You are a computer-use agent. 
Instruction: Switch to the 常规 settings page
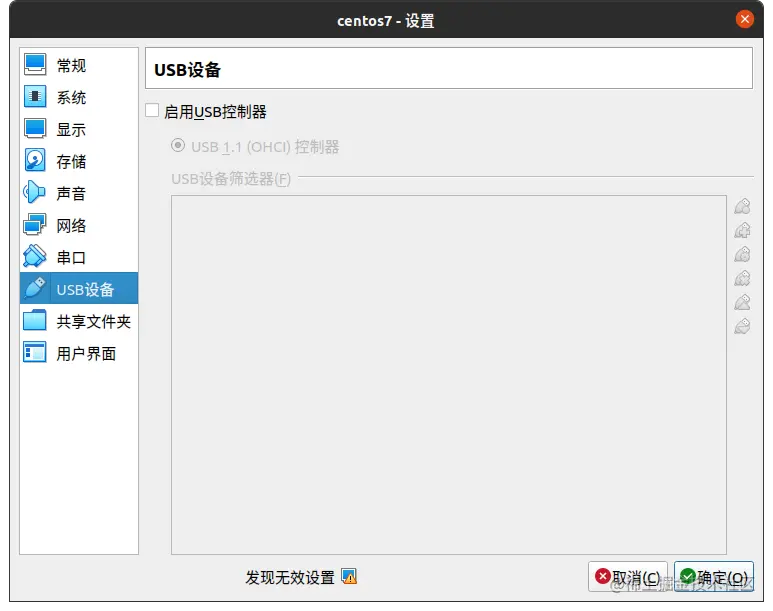click(79, 65)
